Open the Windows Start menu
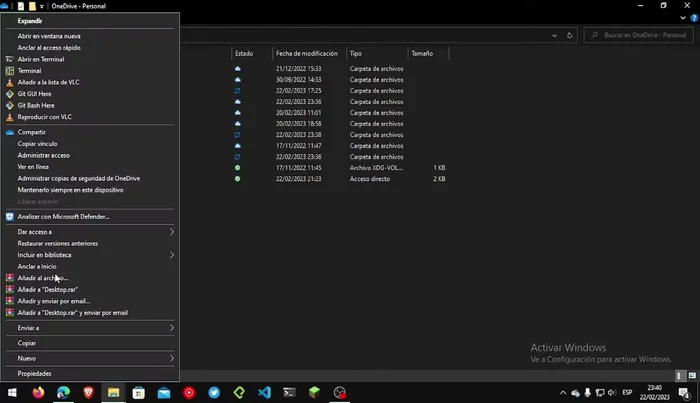700x403 pixels. [x=12, y=392]
